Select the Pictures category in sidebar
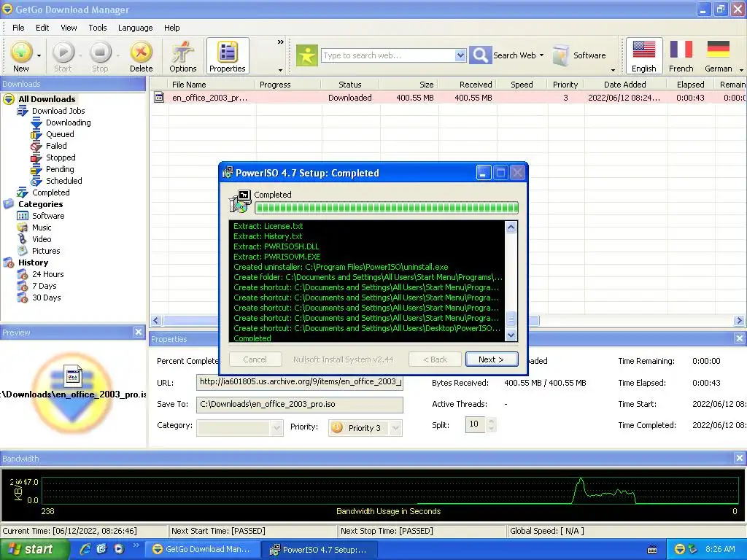This screenshot has width=747, height=560. (46, 251)
